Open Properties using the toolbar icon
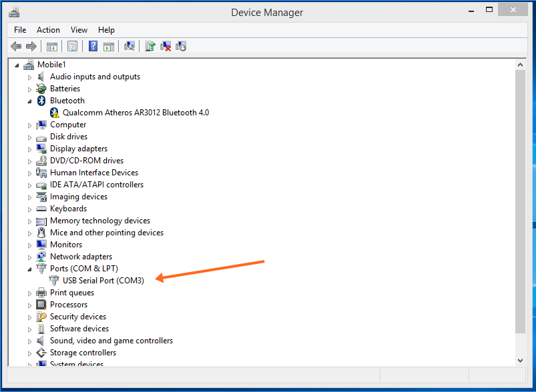 pyautogui.click(x=72, y=46)
